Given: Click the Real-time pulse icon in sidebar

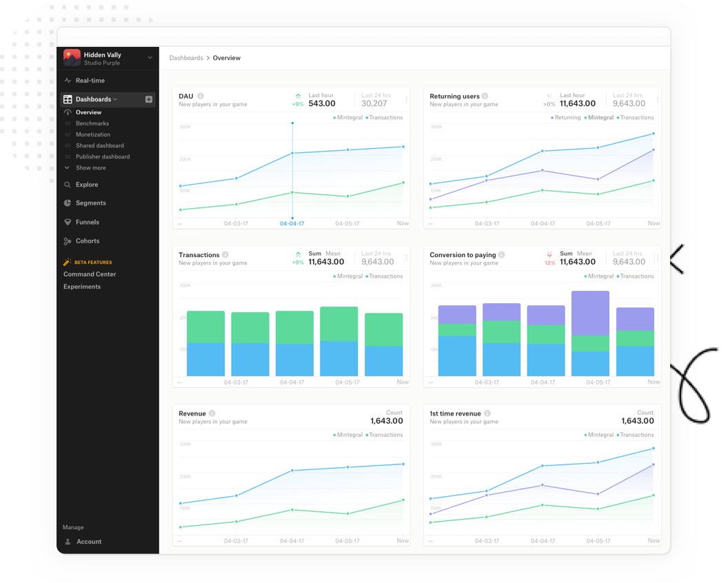Looking at the screenshot, I should click(x=68, y=81).
